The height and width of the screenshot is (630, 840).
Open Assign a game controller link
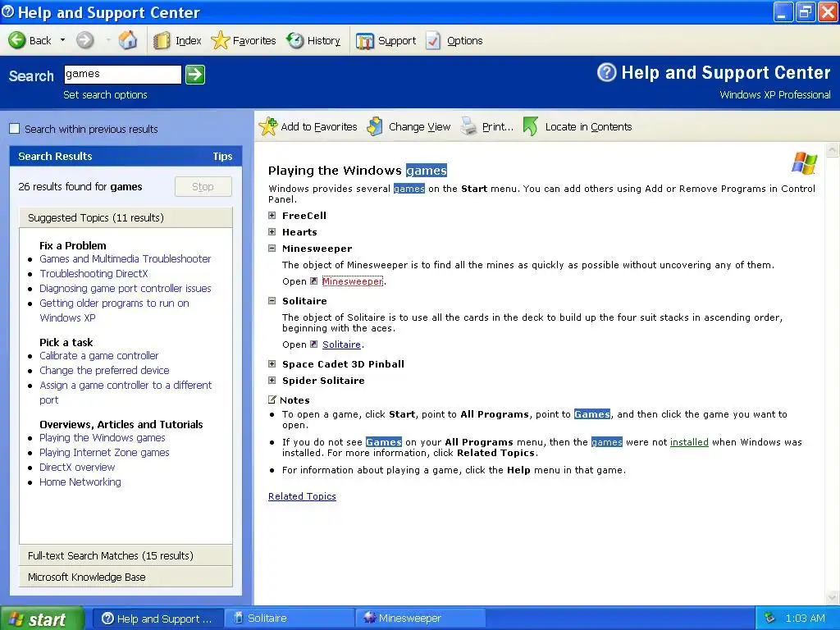[x=126, y=392]
